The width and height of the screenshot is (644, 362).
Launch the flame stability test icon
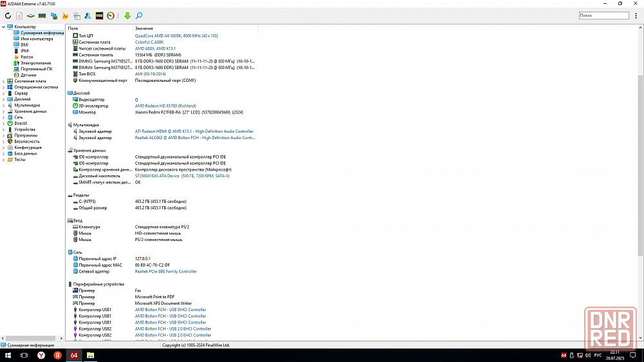[65, 15]
